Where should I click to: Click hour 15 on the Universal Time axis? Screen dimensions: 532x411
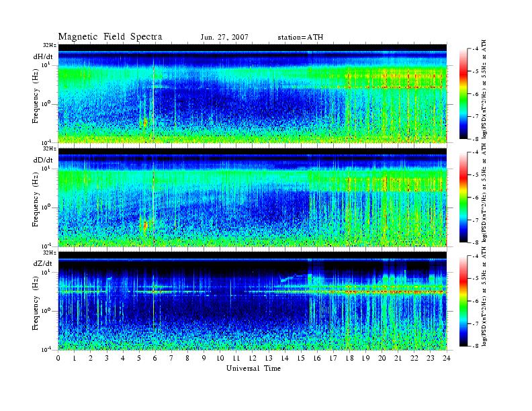[301, 358]
